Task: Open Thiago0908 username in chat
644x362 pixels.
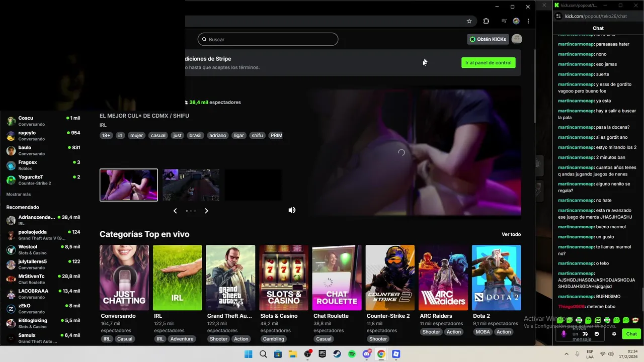Action: [x=572, y=307]
